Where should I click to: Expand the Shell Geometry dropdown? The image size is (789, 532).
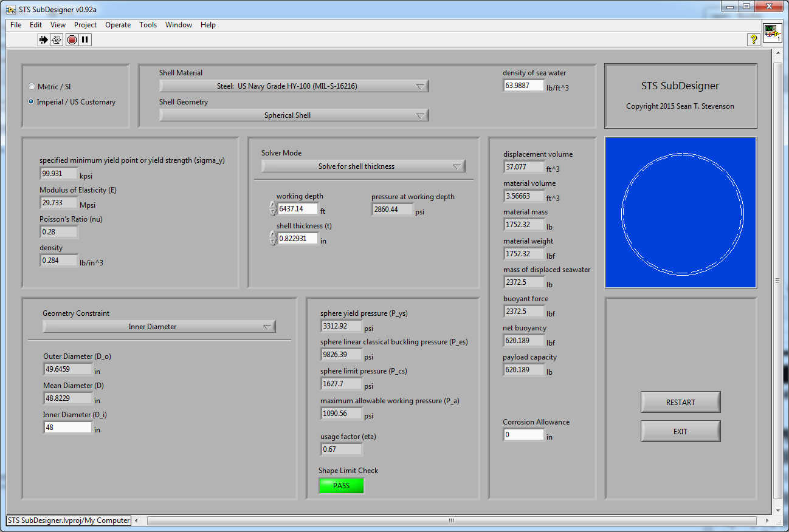tap(294, 115)
